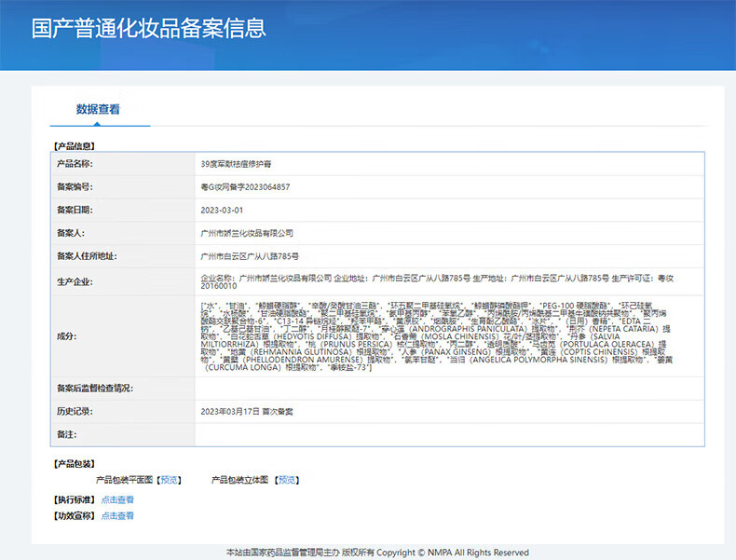The width and height of the screenshot is (736, 560).
Task: Click the 生产企业 details text
Action: 437,282
